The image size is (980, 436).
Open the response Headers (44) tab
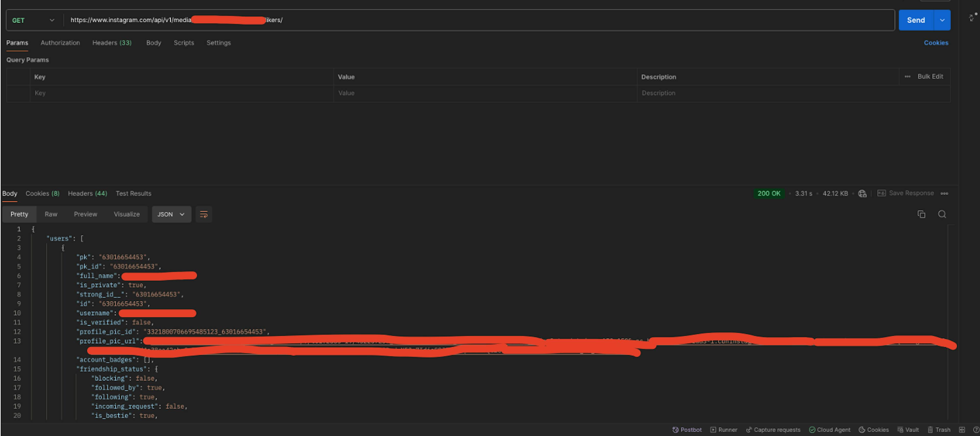(88, 193)
